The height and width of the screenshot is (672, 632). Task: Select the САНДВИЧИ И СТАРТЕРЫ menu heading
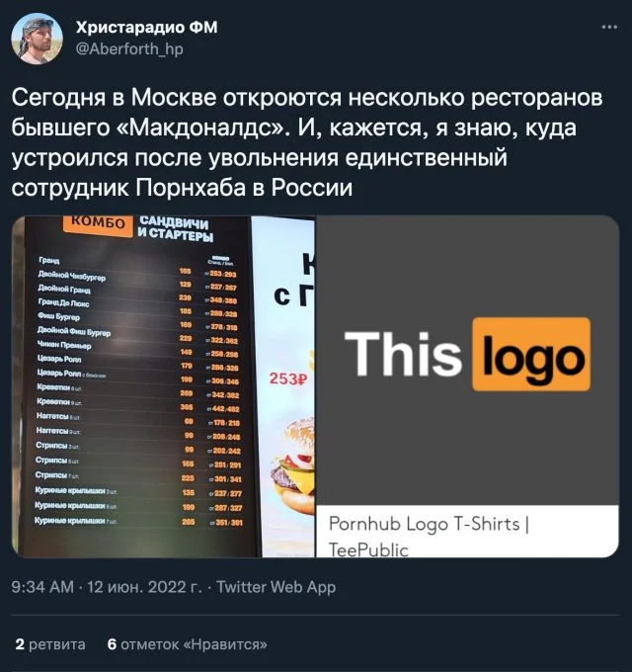pyautogui.click(x=175, y=229)
